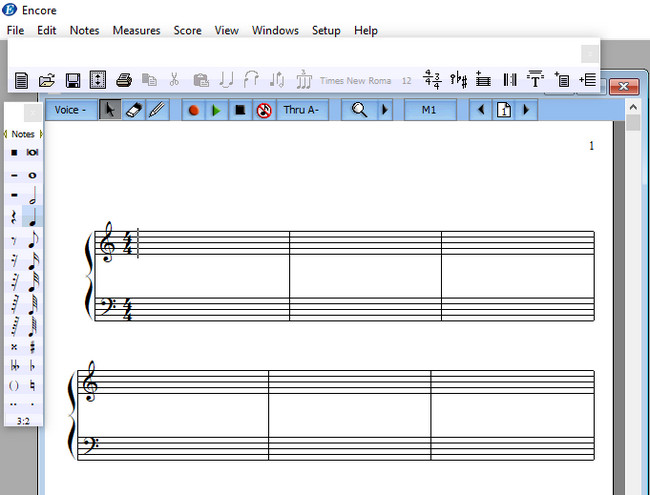The image size is (650, 495).
Task: Click the 3:2 tuplet button in palette
Action: click(23, 421)
